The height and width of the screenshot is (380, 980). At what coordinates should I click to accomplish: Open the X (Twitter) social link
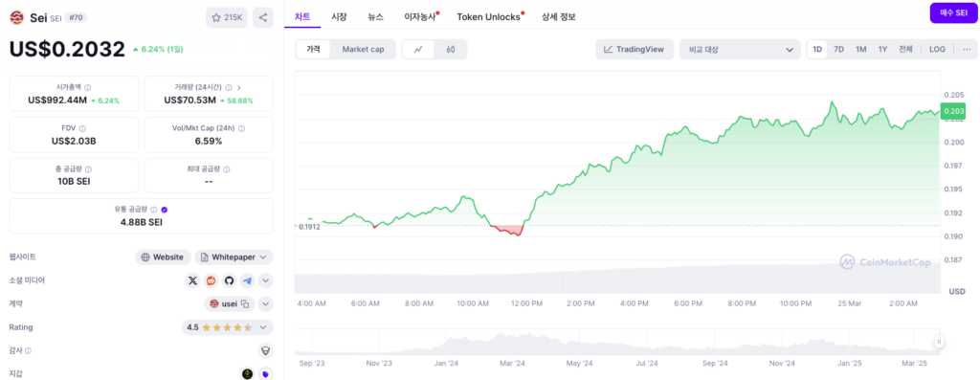point(193,280)
